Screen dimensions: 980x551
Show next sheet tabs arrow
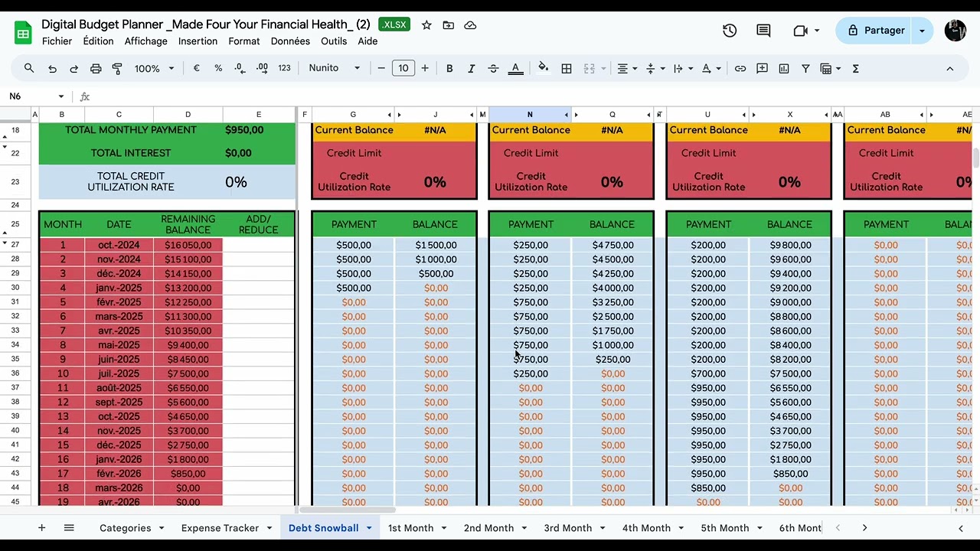tap(864, 528)
